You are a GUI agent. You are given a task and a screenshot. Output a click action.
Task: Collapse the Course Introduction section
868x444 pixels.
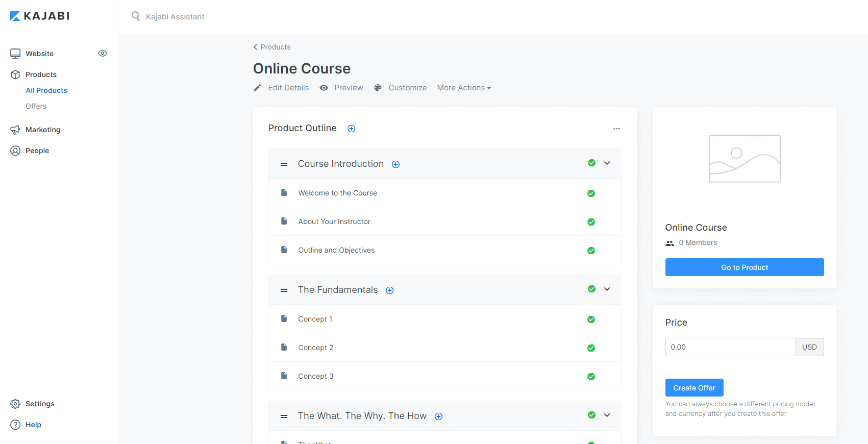(607, 163)
